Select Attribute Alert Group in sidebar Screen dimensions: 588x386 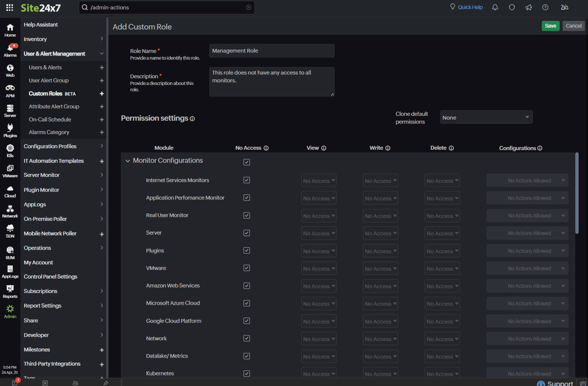pyautogui.click(x=54, y=106)
